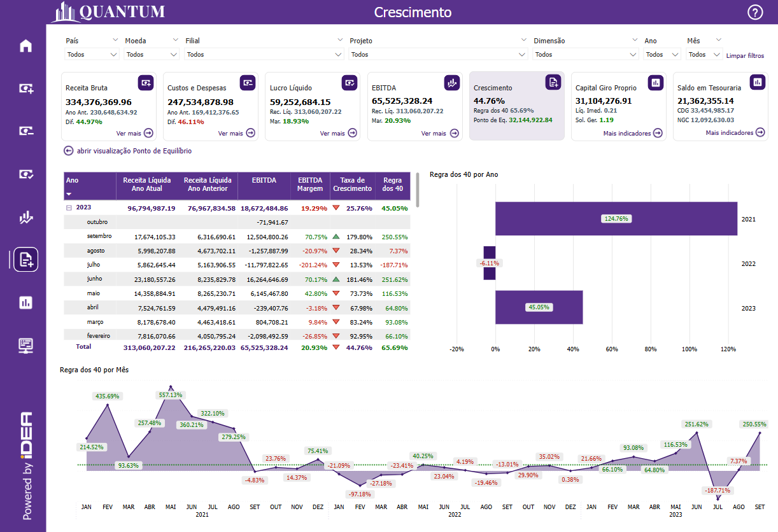Click the Lucro Líquido card icon
The height and width of the screenshot is (532, 778).
point(350,82)
